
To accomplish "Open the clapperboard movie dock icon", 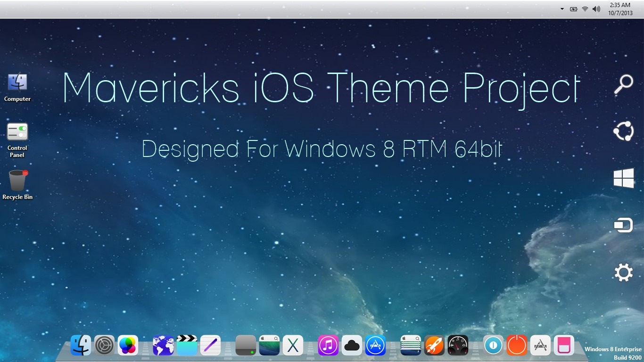I will click(187, 346).
